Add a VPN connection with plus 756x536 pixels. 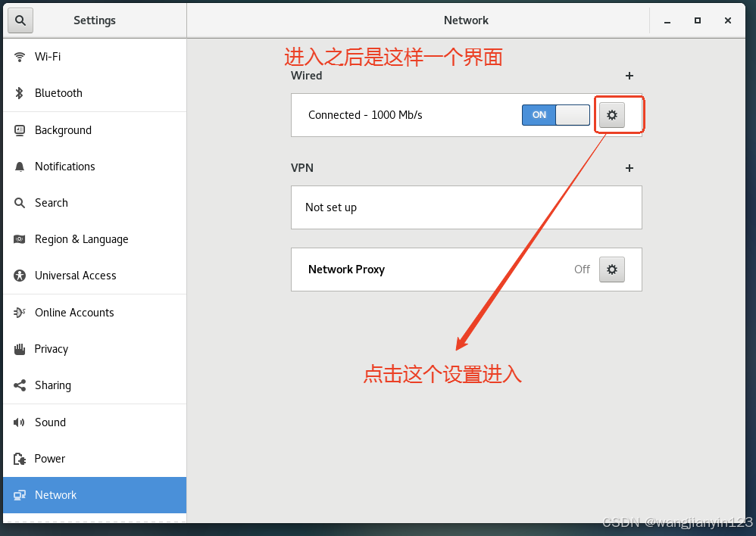(629, 168)
